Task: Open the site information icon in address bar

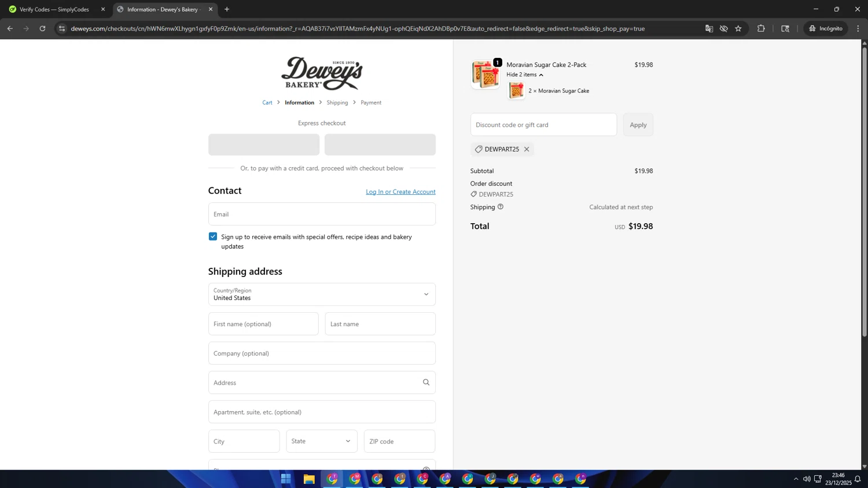Action: (x=62, y=28)
